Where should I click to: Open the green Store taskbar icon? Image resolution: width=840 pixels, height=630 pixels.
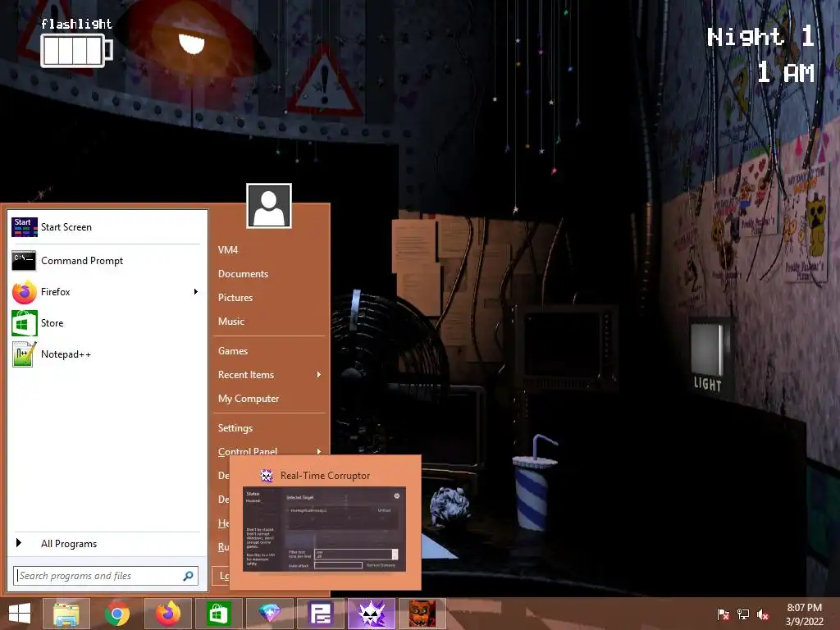218,614
